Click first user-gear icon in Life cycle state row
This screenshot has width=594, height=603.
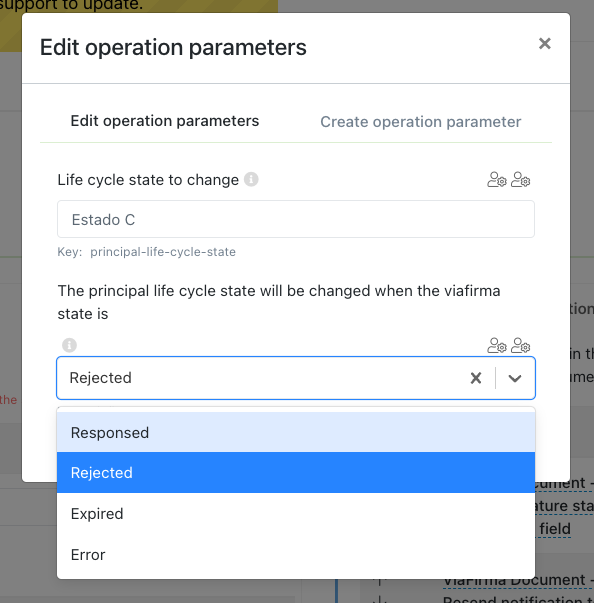[x=497, y=180]
